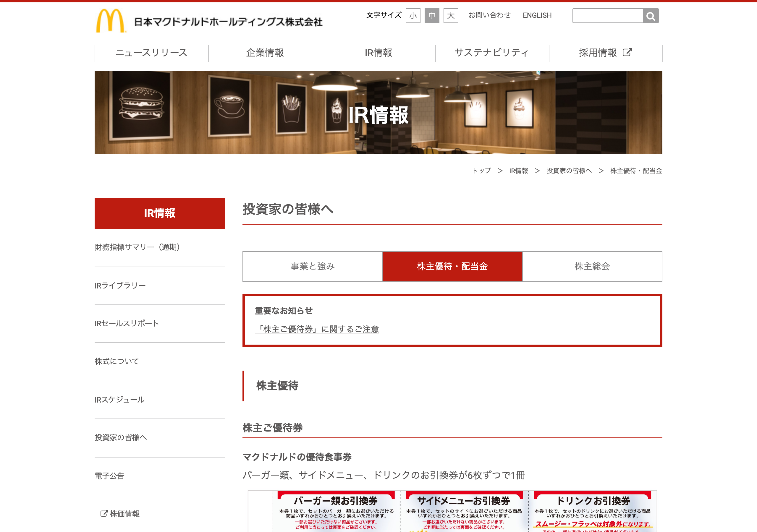This screenshot has width=757, height=532.
Task: Open 株価情報 in sidebar
Action: [124, 514]
